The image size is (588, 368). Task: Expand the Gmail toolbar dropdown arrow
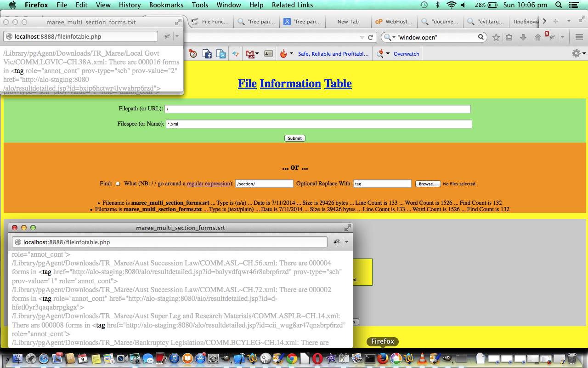(x=257, y=54)
